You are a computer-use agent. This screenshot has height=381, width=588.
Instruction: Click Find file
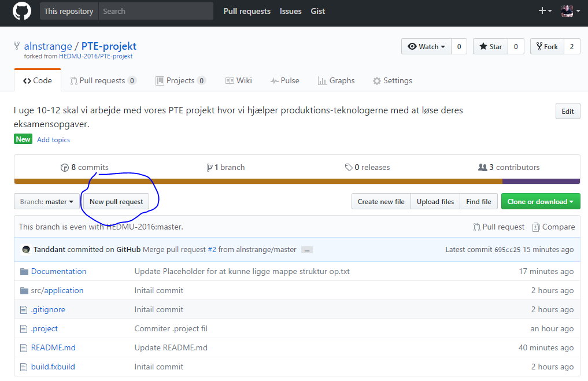click(479, 202)
